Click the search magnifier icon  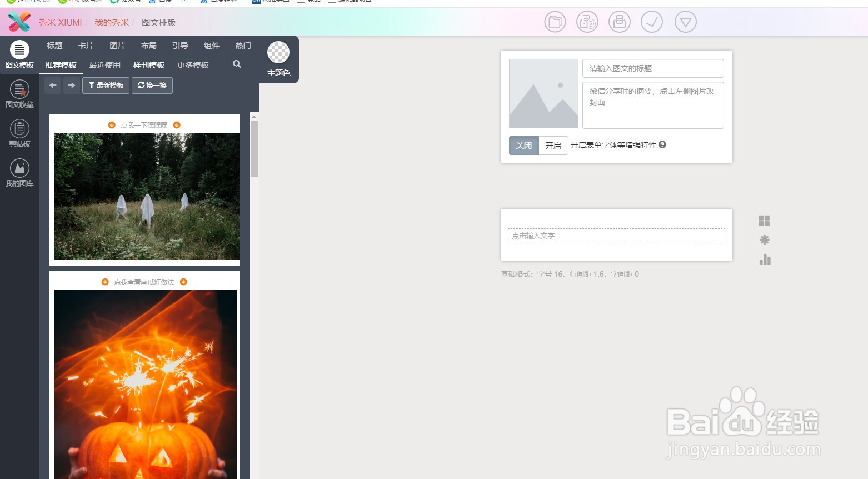(237, 64)
